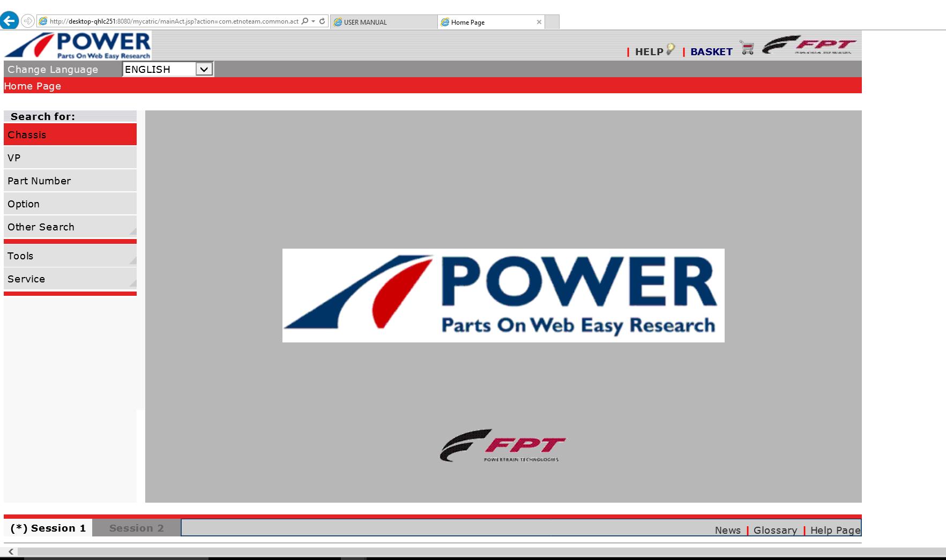
Task: Open the Help Page link
Action: [x=835, y=530]
